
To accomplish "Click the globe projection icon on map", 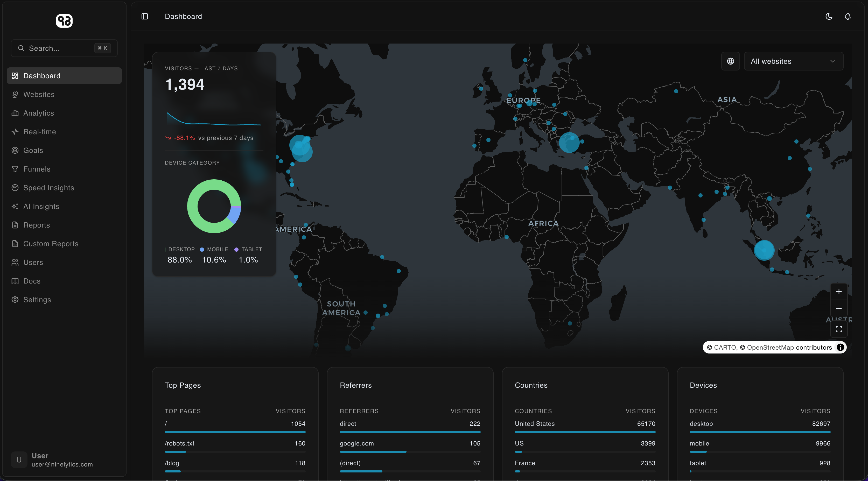I will coord(730,61).
